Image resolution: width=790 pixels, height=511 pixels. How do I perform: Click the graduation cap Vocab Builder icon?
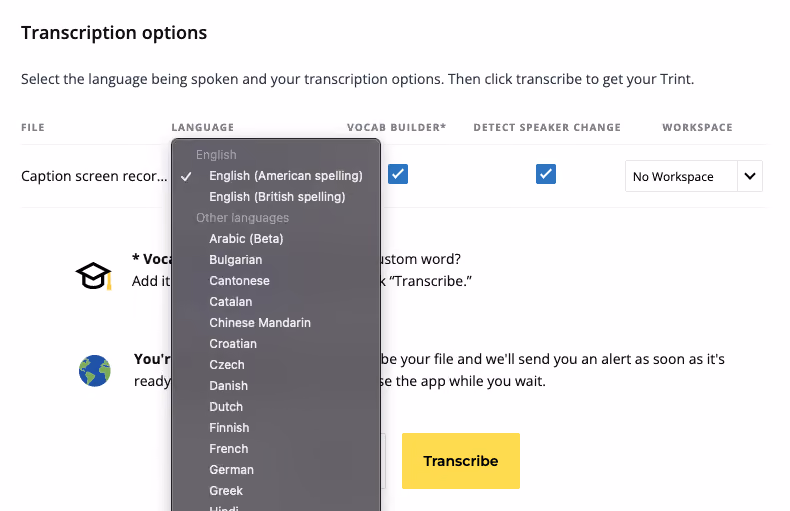[94, 276]
